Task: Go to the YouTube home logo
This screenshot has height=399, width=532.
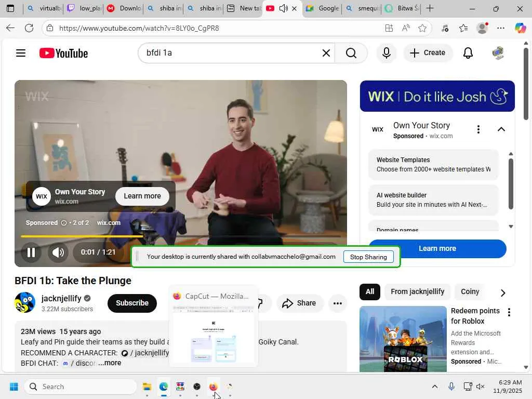Action: click(x=63, y=54)
